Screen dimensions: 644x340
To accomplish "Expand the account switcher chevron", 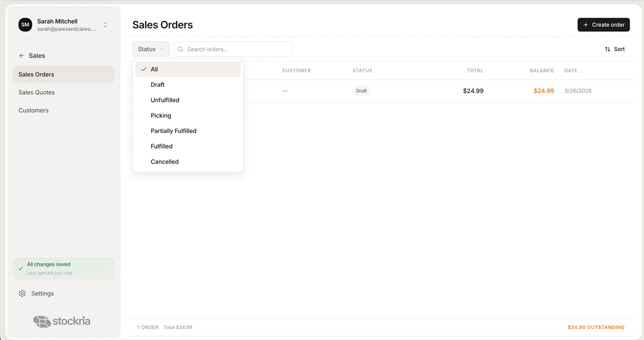I will point(105,24).
